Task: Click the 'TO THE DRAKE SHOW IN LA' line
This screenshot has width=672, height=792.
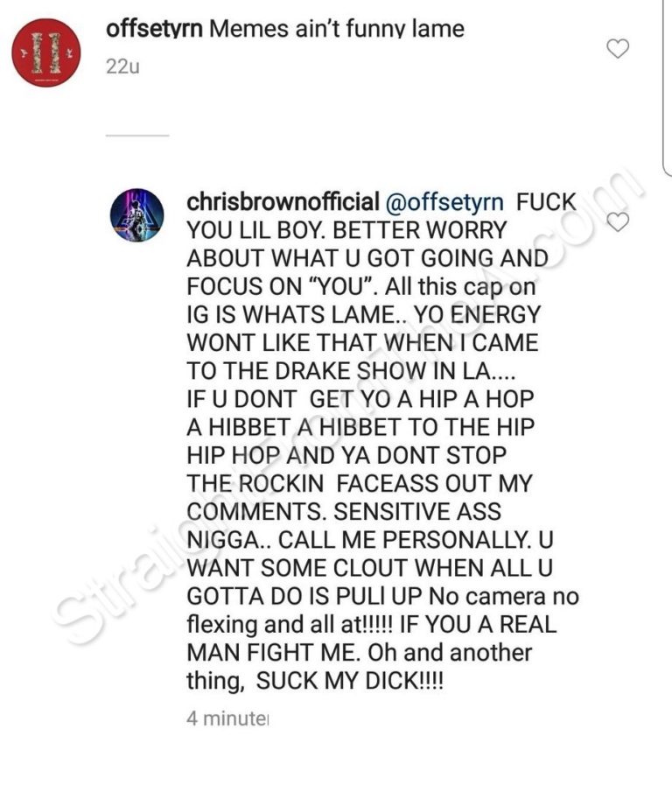Action: [351, 371]
